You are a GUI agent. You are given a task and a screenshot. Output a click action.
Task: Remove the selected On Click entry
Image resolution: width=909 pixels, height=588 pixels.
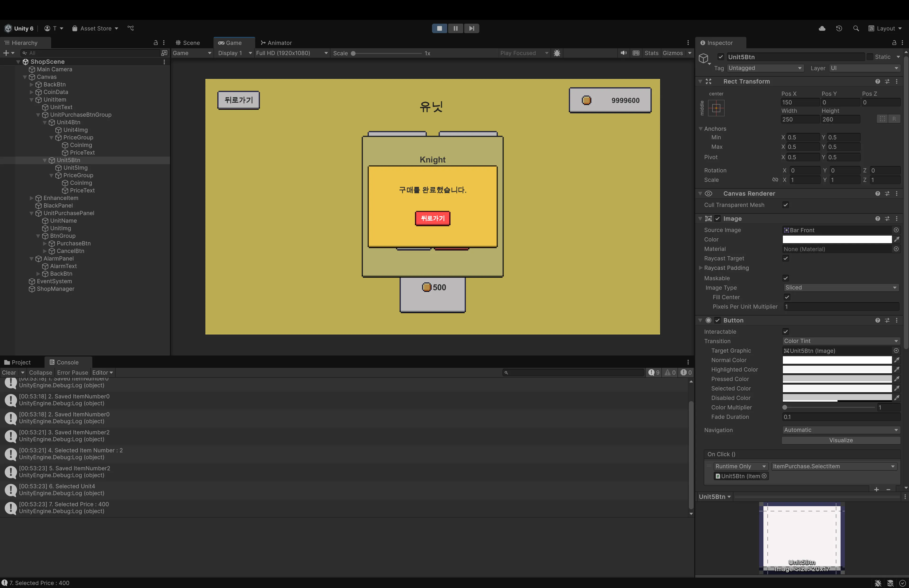pos(888,490)
